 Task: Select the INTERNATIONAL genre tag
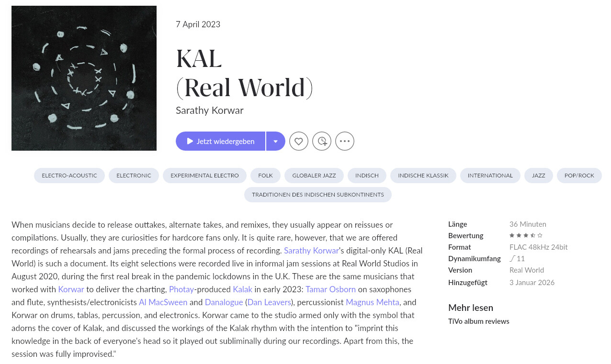click(x=490, y=176)
